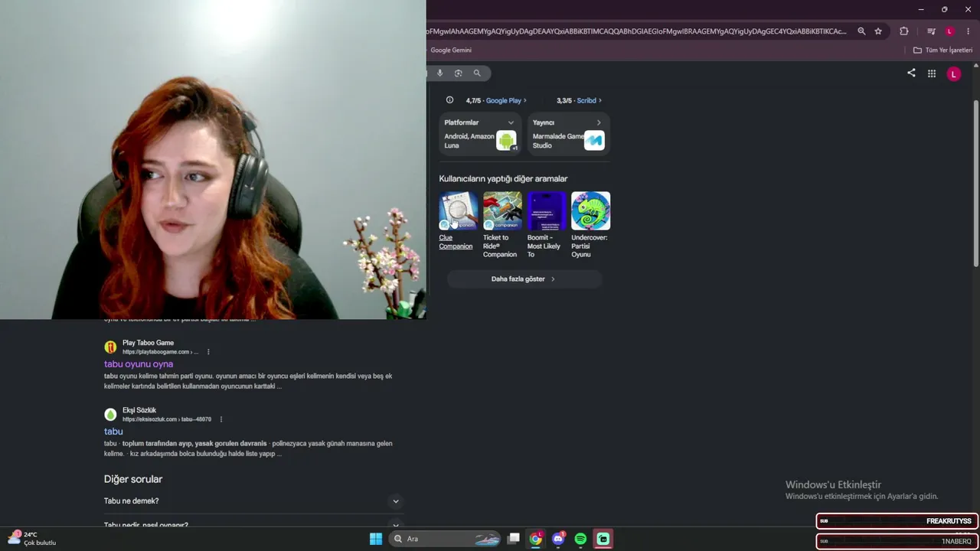Bookmark this page with the star icon

(878, 31)
